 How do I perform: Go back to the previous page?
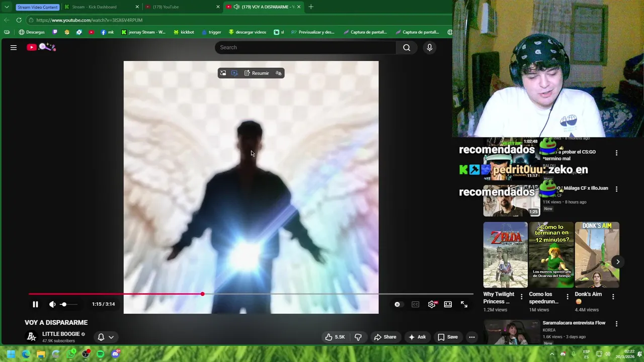pos(6,20)
